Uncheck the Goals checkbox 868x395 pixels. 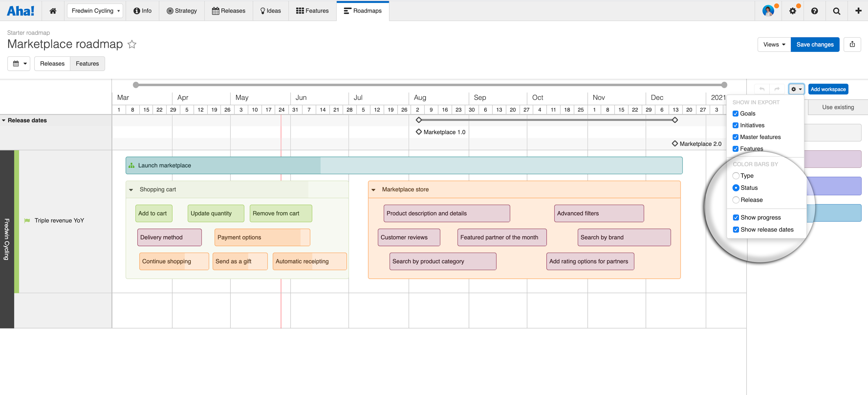pyautogui.click(x=736, y=113)
